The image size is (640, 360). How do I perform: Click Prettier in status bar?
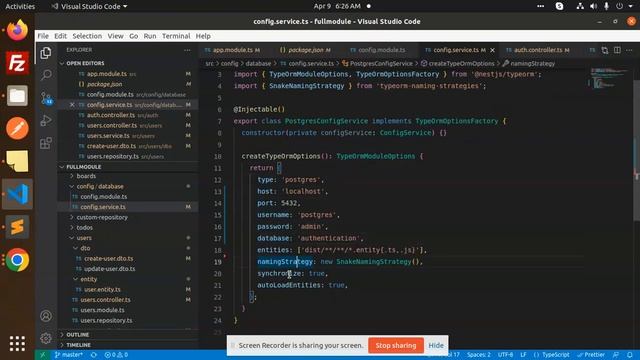tap(591, 355)
